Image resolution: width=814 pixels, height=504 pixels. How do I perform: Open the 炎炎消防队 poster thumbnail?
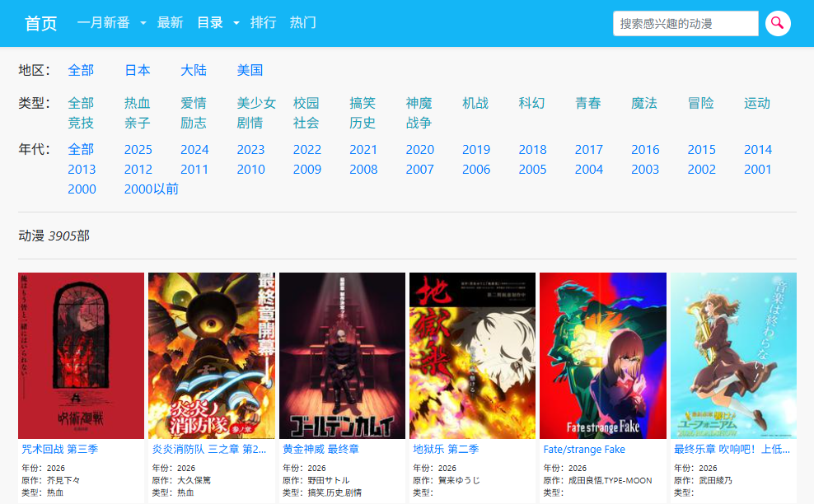pyautogui.click(x=212, y=355)
